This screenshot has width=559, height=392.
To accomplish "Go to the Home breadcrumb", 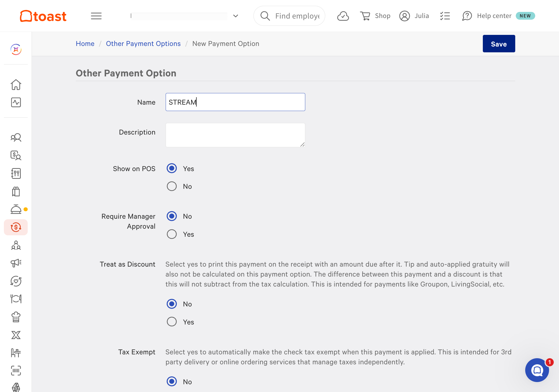I will point(85,44).
